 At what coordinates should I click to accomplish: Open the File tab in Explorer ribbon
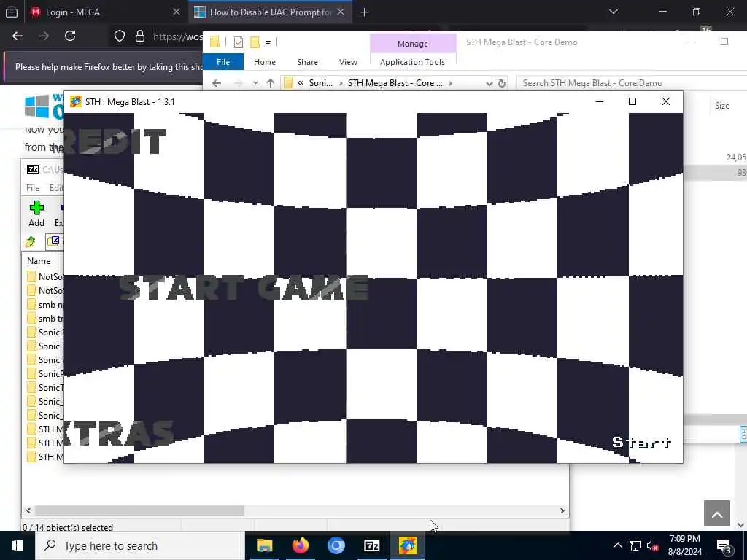223,62
